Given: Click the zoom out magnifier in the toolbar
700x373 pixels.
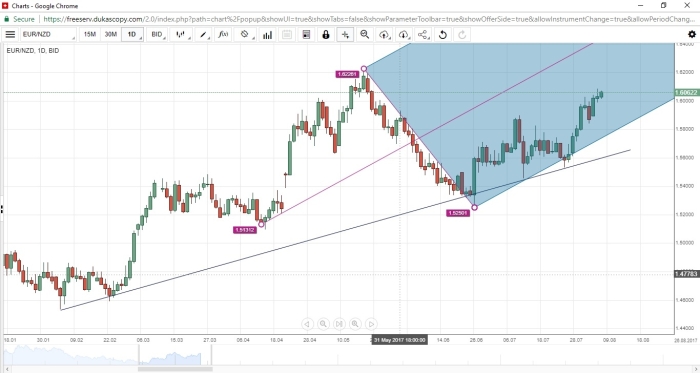Looking at the screenshot, I should (x=365, y=34).
